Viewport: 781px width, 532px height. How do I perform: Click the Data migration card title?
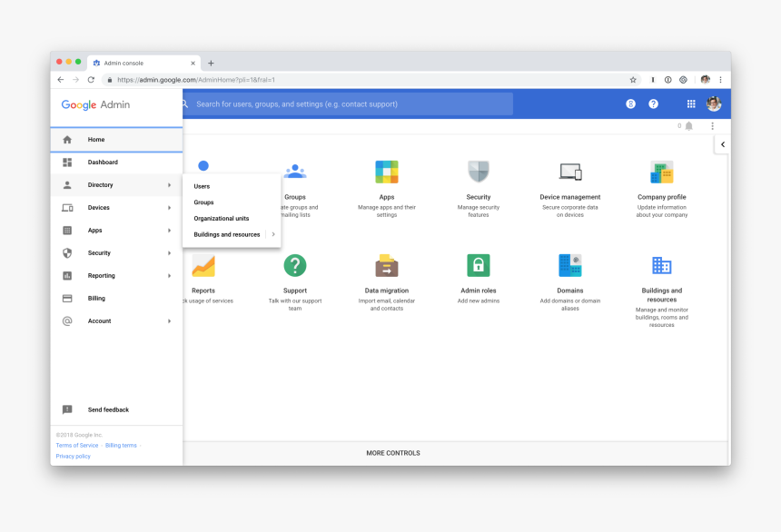[387, 291]
